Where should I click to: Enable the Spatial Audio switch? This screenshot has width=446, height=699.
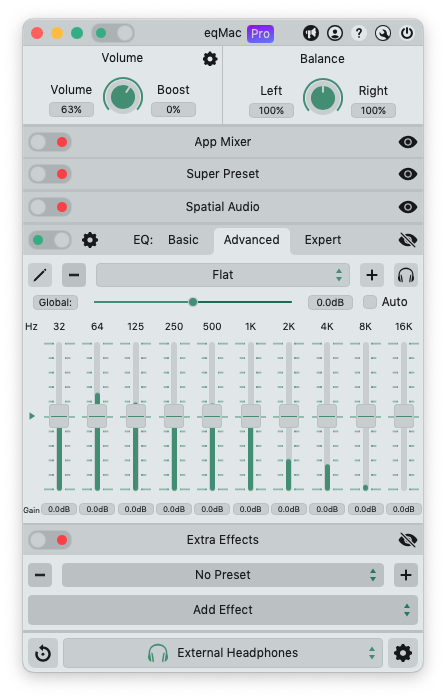50,207
